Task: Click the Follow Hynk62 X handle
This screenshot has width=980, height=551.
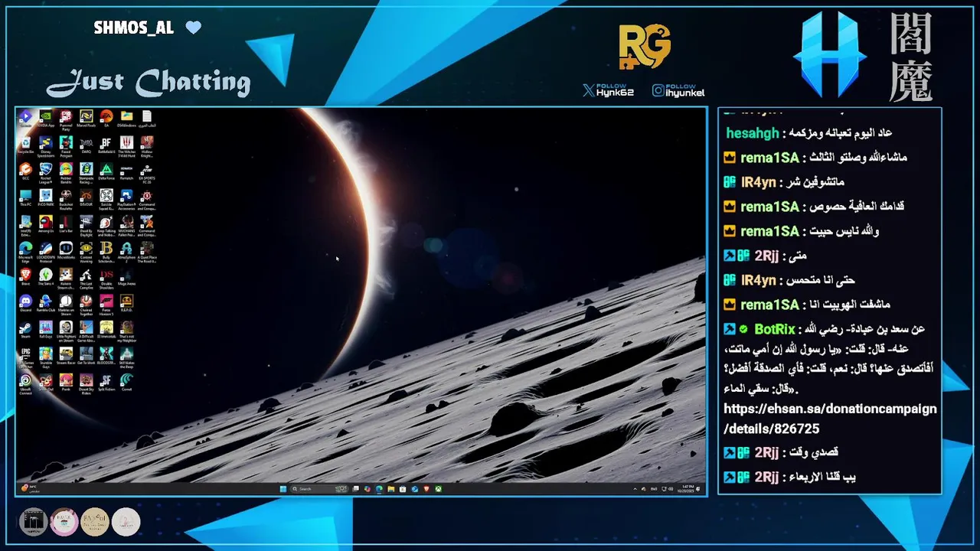Action: tap(608, 91)
